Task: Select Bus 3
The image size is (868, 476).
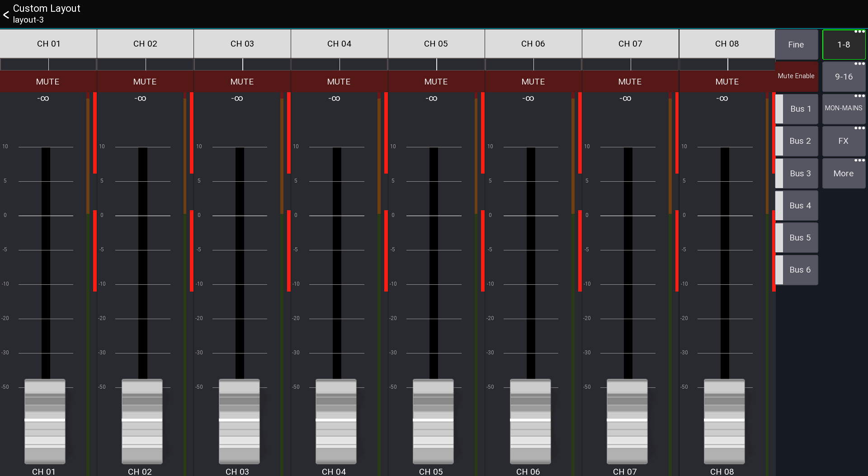Action: (797, 174)
